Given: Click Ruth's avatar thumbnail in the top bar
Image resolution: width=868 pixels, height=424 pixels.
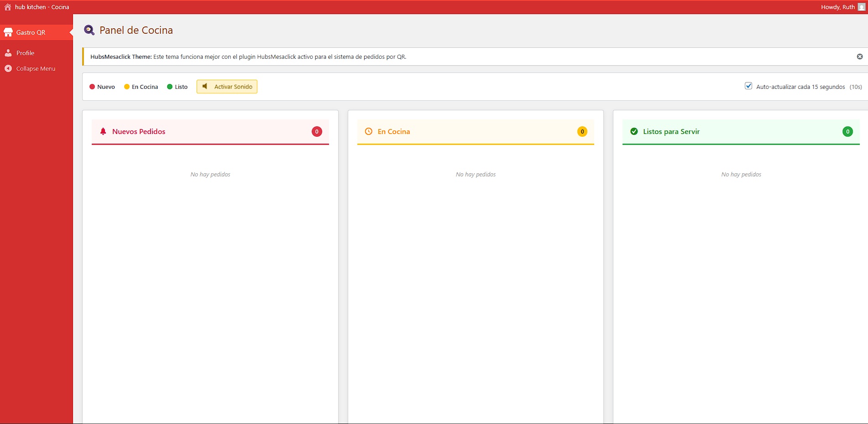Looking at the screenshot, I should (x=861, y=7).
